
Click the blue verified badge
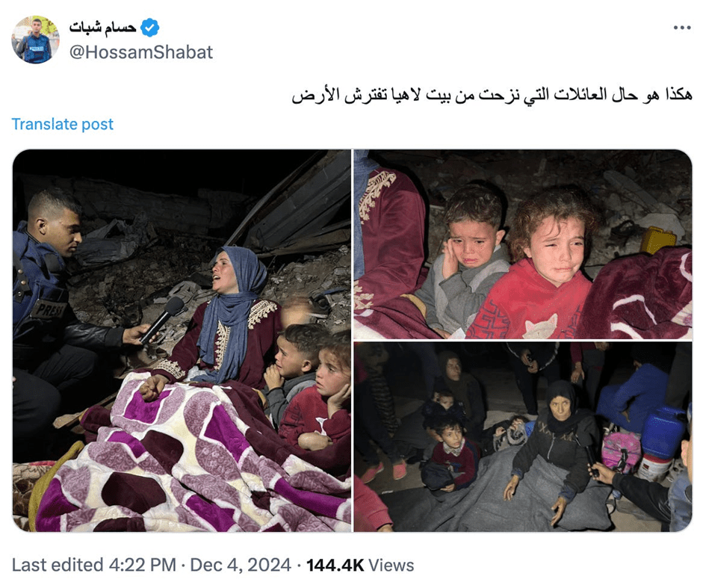click(149, 28)
